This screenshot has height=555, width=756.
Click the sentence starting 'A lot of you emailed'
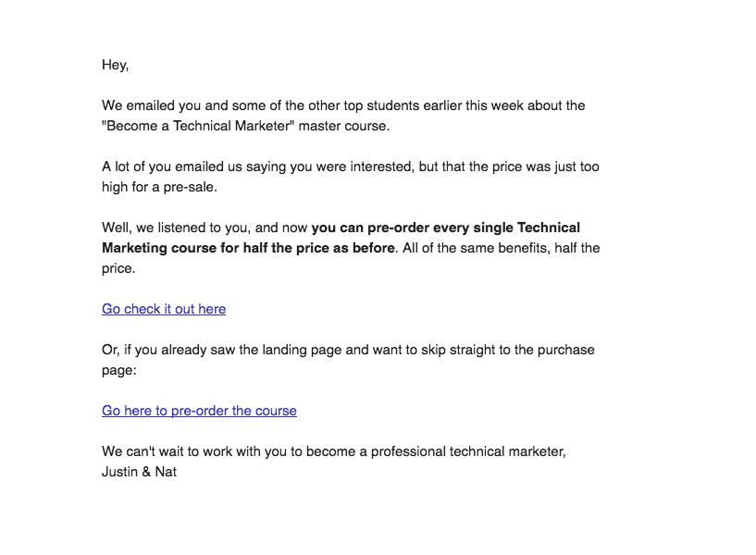351,177
